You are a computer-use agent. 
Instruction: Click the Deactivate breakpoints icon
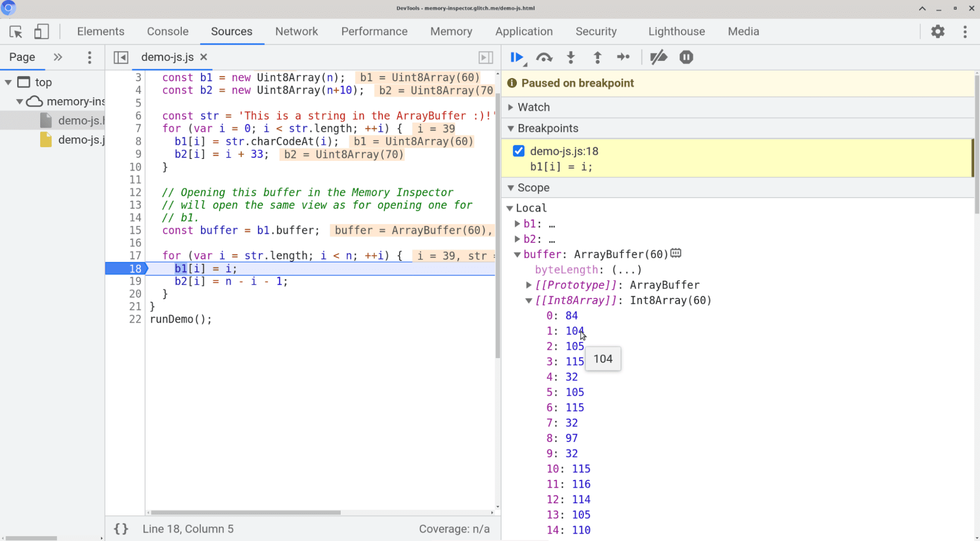(x=658, y=57)
